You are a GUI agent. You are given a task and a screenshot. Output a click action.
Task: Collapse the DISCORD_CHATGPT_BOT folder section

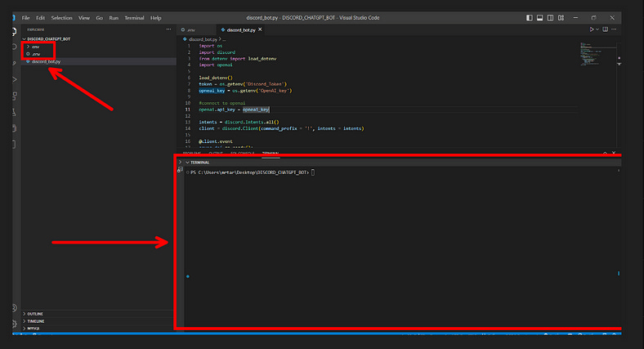99,39
